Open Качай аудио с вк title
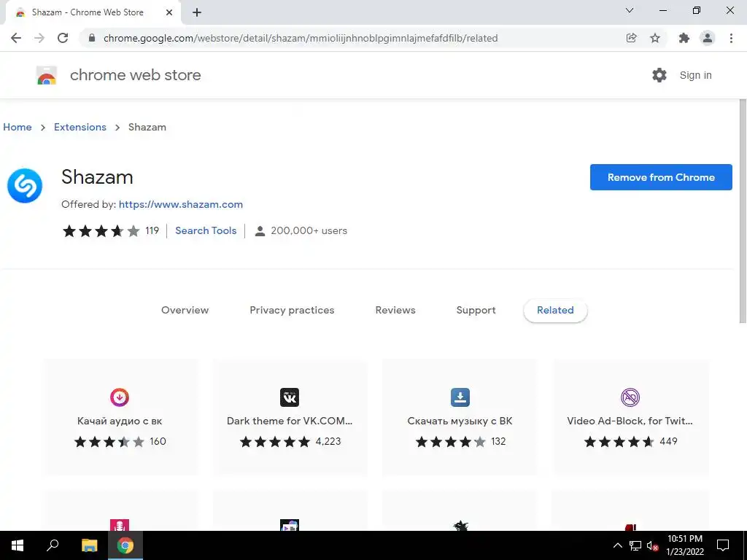This screenshot has height=560, width=747. coord(120,421)
